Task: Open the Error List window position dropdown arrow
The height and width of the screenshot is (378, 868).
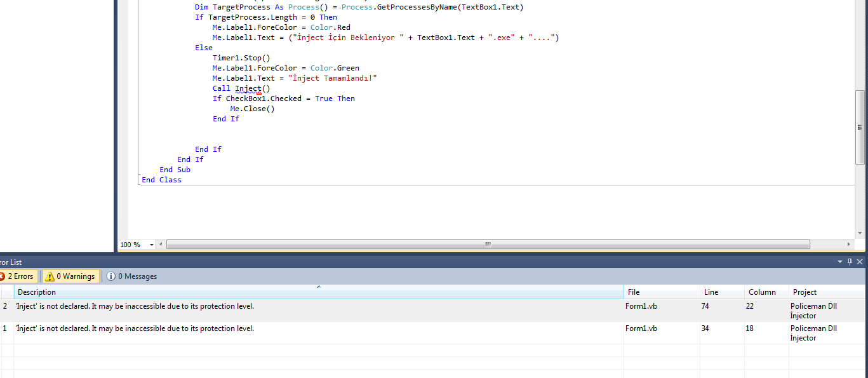Action: click(x=839, y=262)
